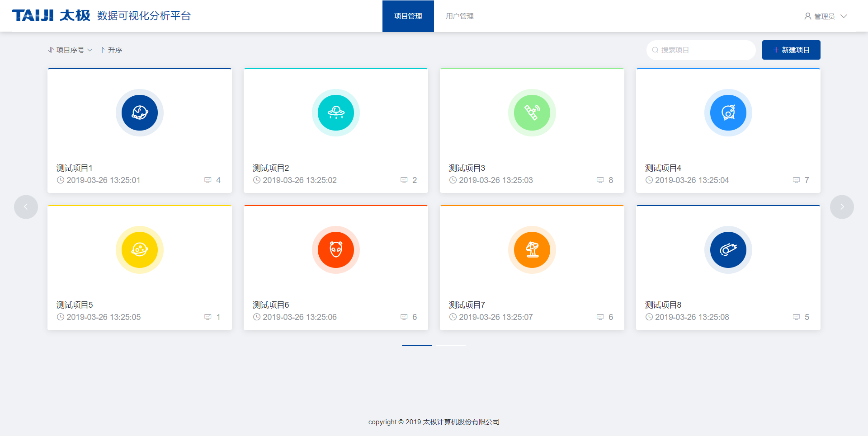This screenshot has height=436, width=868.
Task: Click the screen count icon on 测试项目5
Action: (208, 317)
